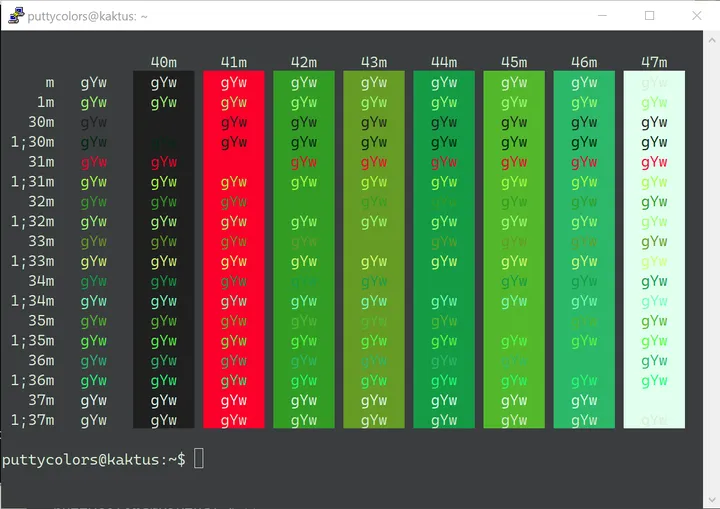720x509 pixels.
Task: Click the red 41m color column
Action: (234, 249)
